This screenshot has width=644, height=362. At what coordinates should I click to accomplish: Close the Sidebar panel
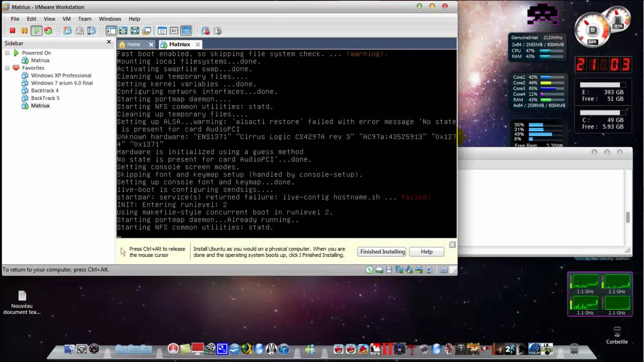click(109, 42)
